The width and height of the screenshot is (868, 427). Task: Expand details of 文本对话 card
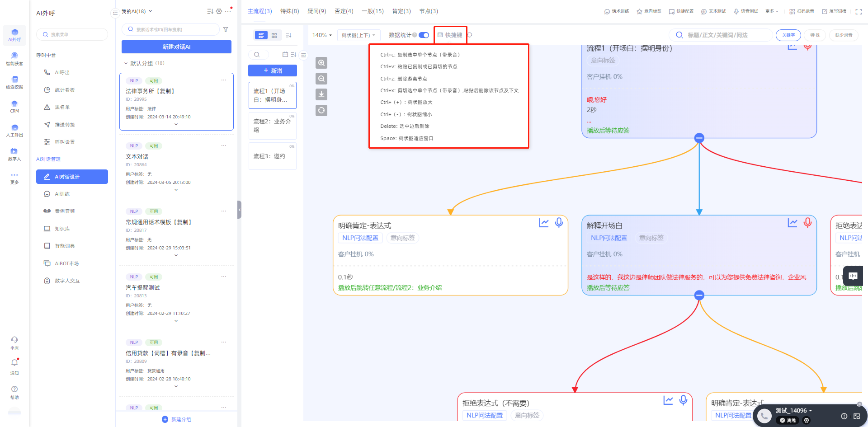(176, 190)
